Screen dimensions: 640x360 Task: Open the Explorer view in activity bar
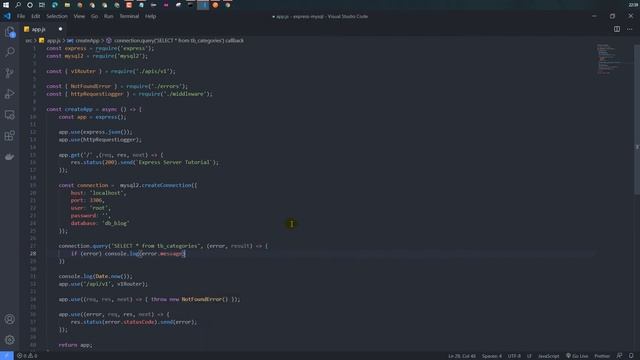click(x=10, y=32)
